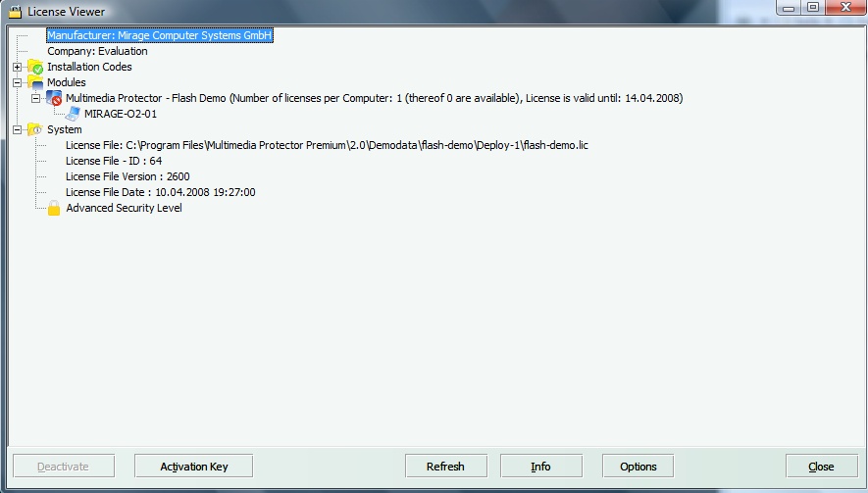The image size is (868, 493).
Task: Click the MIRAGE-O2-01 computer icon
Action: pos(74,115)
